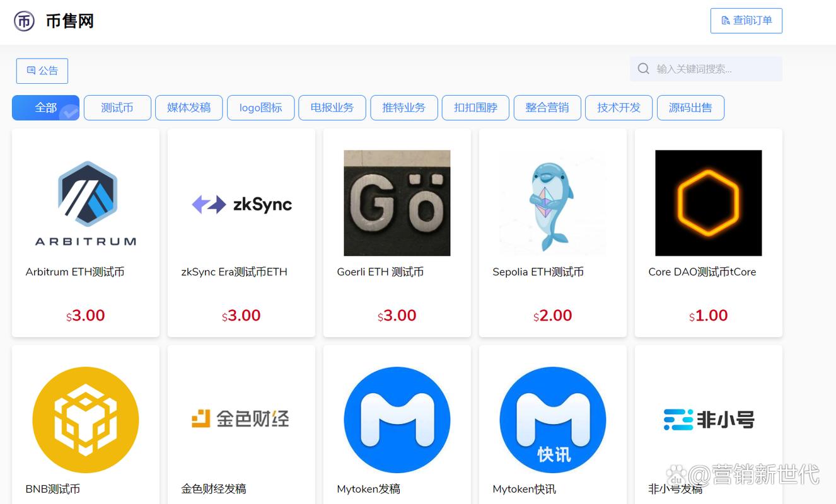The height and width of the screenshot is (504, 836).
Task: Open the Core DAO glowing hexagon image
Action: click(x=708, y=203)
